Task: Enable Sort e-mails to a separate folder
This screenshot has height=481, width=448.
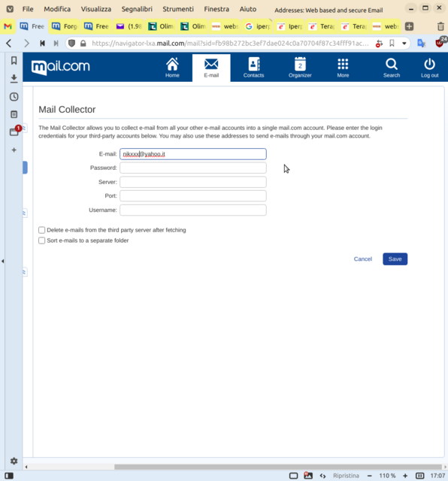Action: pos(42,240)
